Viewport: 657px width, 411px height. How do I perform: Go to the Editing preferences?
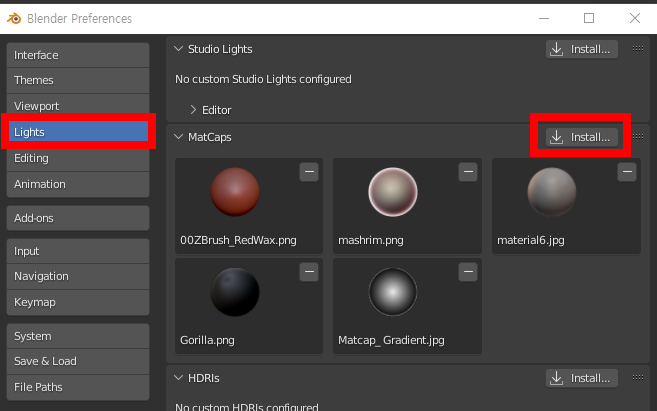pos(78,158)
